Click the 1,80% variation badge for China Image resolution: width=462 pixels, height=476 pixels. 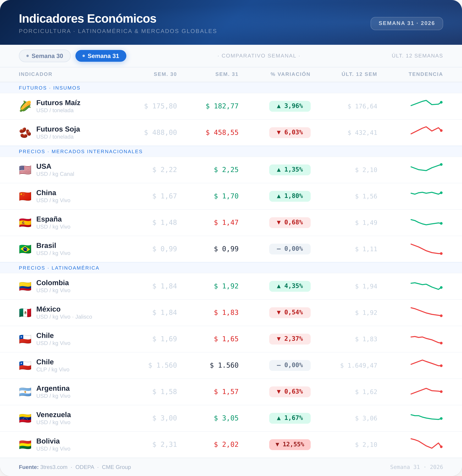pyautogui.click(x=290, y=196)
